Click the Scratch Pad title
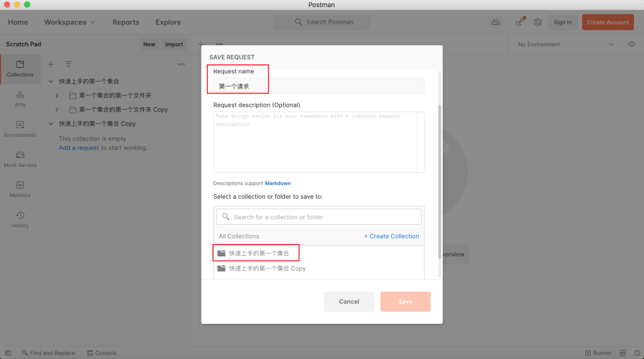Screen dimensions: 644x359 pos(23,44)
